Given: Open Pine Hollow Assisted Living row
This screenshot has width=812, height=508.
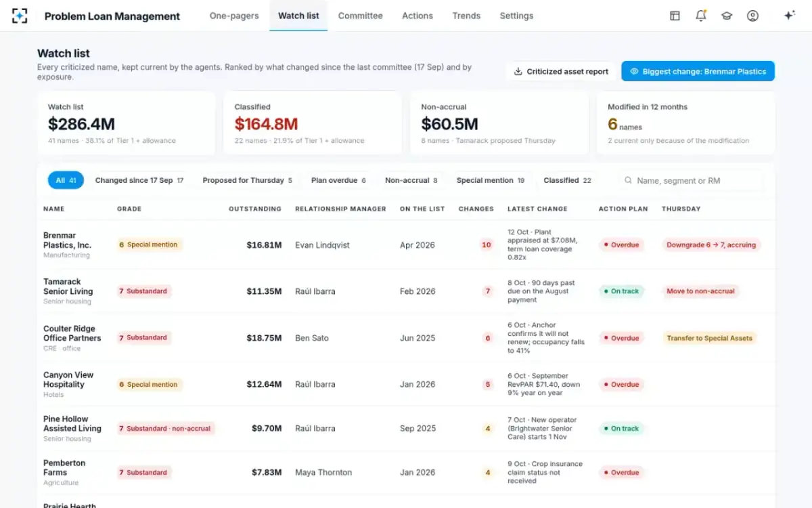Looking at the screenshot, I should [406, 428].
